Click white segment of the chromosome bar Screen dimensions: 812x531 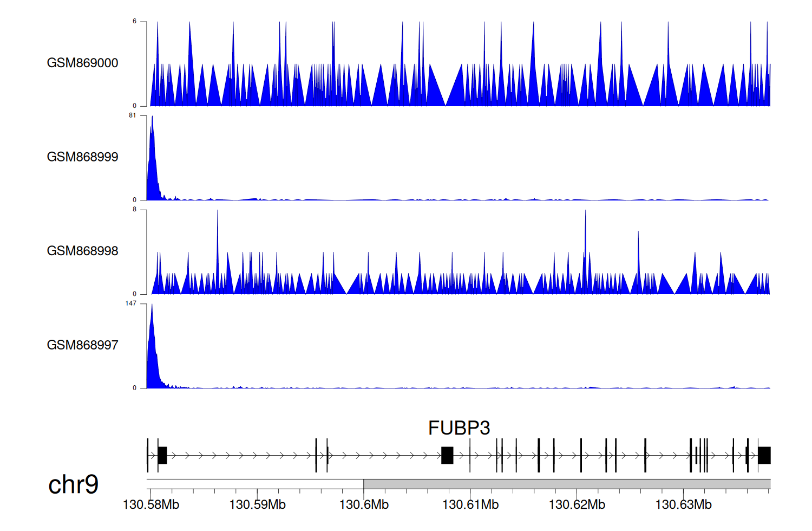click(x=255, y=484)
